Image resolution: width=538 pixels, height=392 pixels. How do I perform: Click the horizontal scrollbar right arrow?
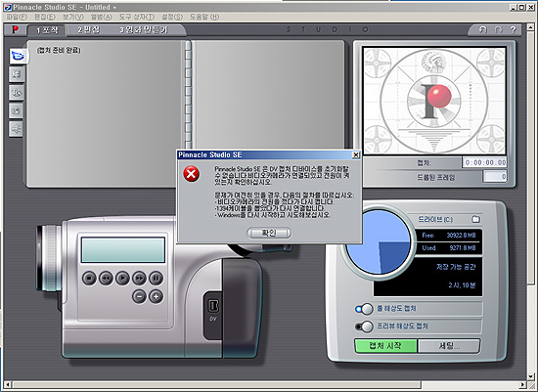(522, 384)
